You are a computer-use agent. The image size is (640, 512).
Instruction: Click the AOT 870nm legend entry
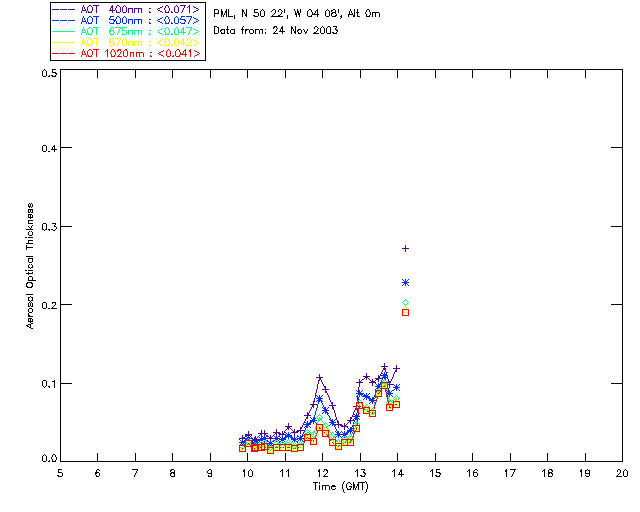click(x=127, y=42)
